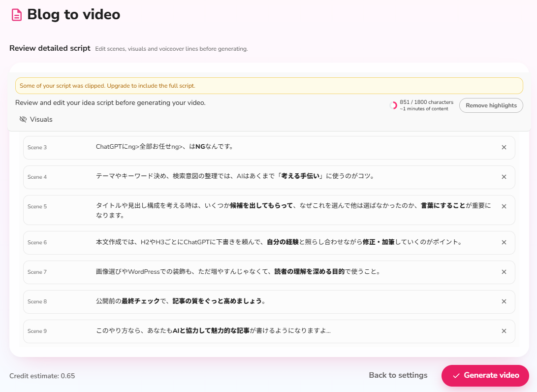Edit Scene 6 text mentioning H2 and H3
The width and height of the screenshot is (537, 392).
coord(279,242)
